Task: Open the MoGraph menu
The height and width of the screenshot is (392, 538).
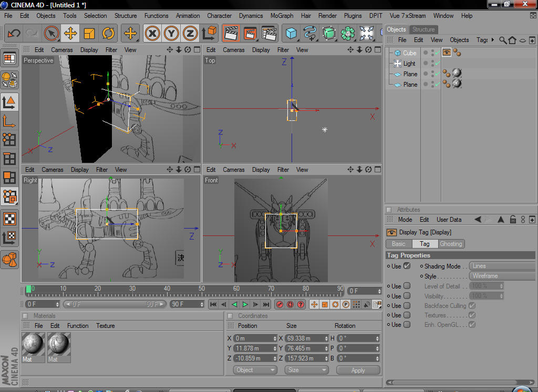Action: click(x=282, y=16)
